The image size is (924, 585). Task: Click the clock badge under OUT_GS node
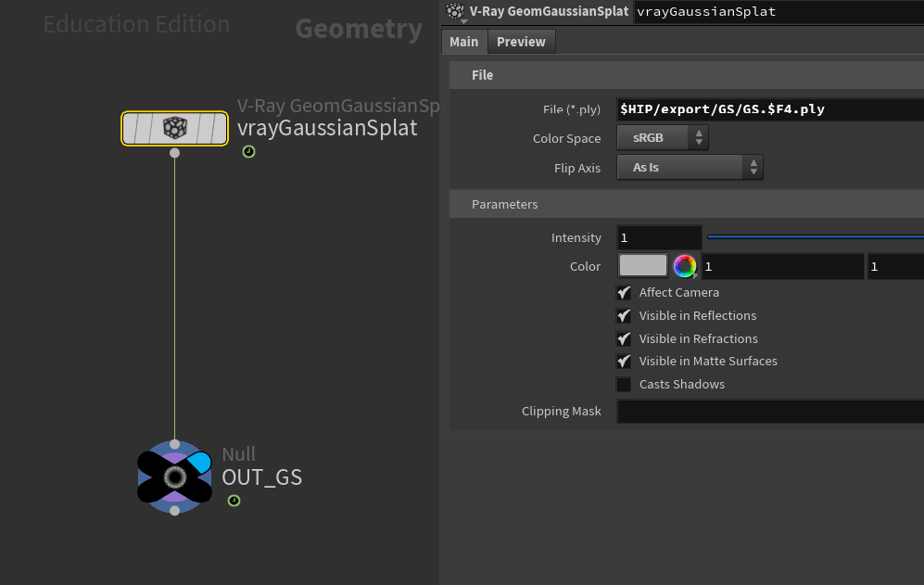tap(234, 501)
